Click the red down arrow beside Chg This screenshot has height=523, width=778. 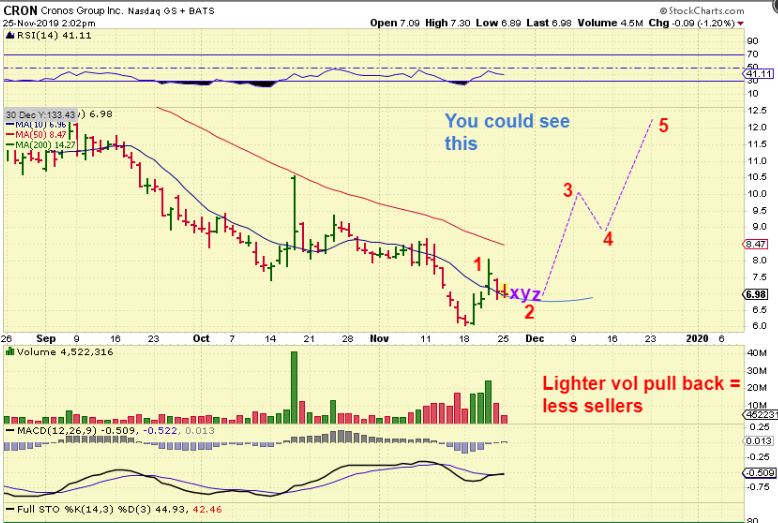[x=741, y=23]
